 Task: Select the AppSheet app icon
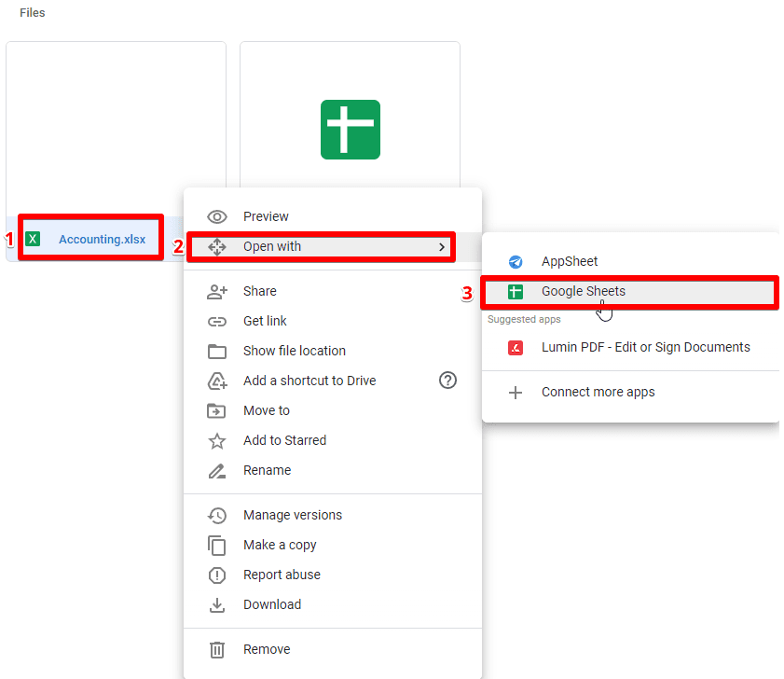(515, 261)
